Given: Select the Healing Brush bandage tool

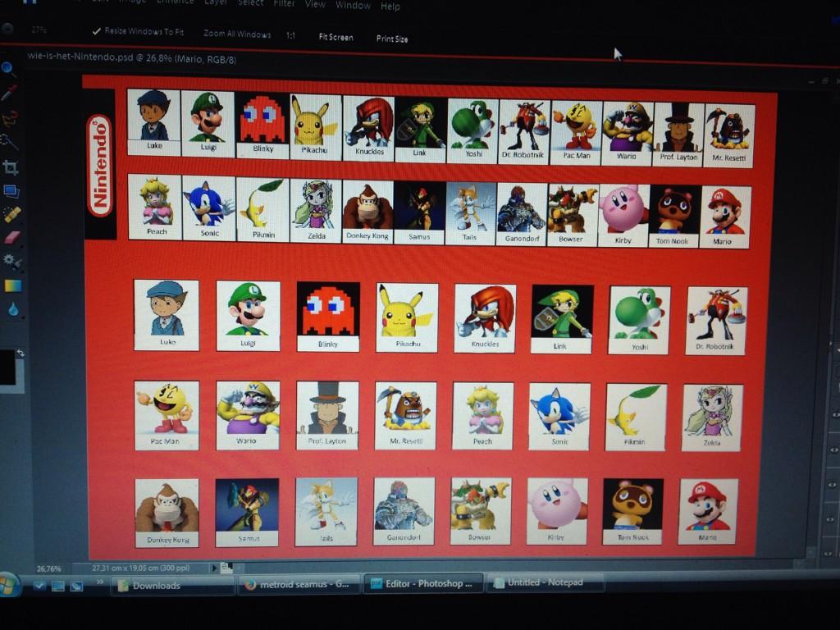Looking at the screenshot, I should coord(11,214).
